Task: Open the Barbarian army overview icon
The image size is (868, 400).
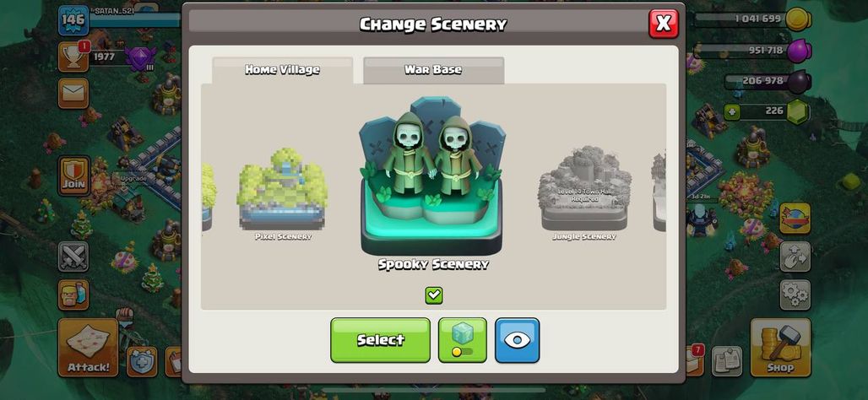Action: (x=73, y=295)
